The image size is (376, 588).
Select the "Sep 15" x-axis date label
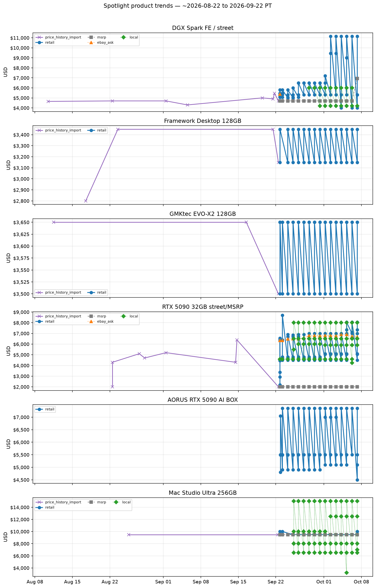tap(238, 582)
